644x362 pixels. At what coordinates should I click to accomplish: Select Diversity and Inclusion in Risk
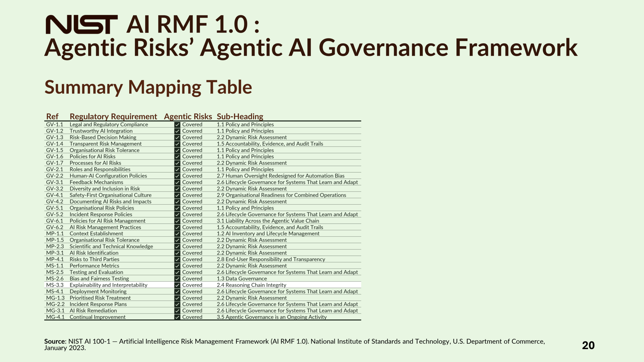(105, 189)
